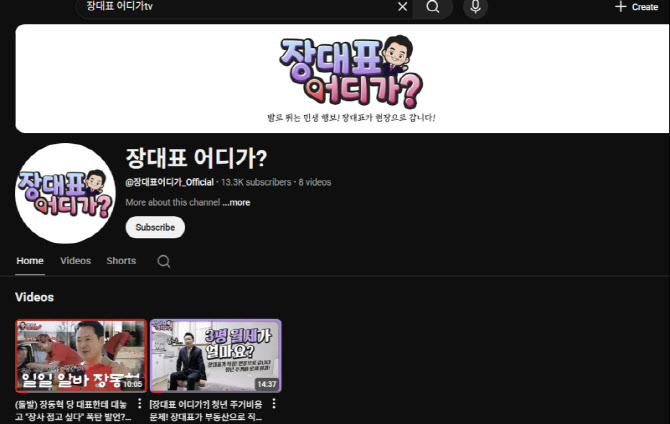Start voice search with the microphone icon
This screenshot has height=424, width=670.
[x=475, y=7]
